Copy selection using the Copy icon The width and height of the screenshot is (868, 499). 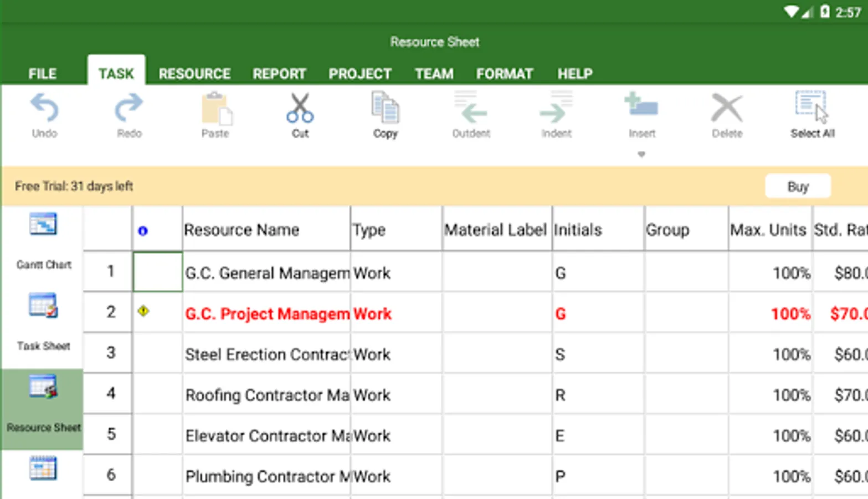click(x=386, y=108)
